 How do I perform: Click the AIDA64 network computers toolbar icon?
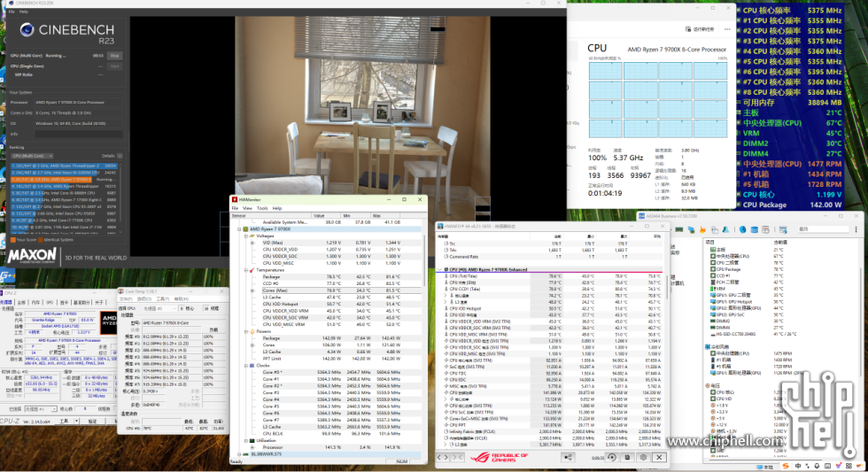(x=691, y=229)
